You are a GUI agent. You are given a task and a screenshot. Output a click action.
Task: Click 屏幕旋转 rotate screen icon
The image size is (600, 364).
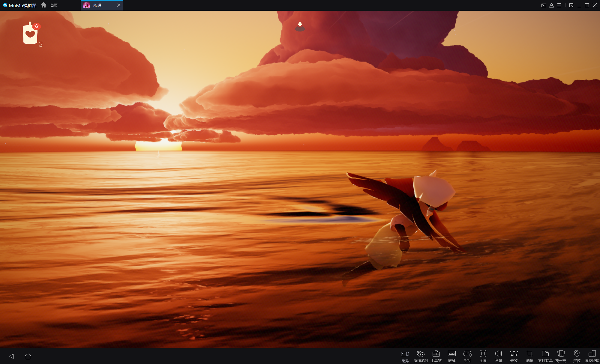[592, 356]
